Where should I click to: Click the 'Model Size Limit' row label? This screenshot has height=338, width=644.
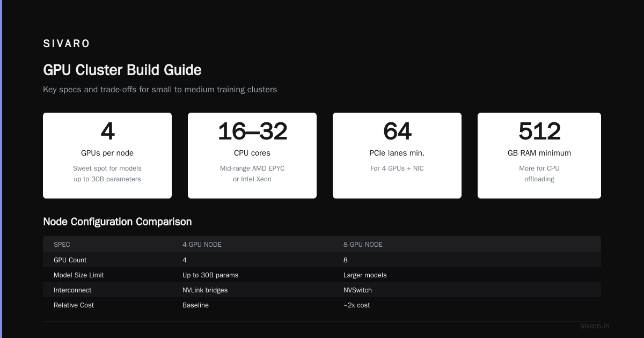(79, 275)
